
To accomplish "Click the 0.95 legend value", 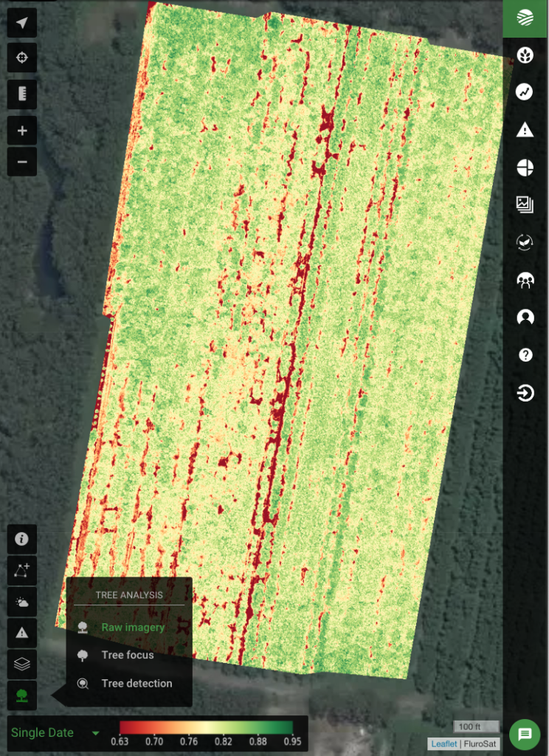I will pos(292,741).
